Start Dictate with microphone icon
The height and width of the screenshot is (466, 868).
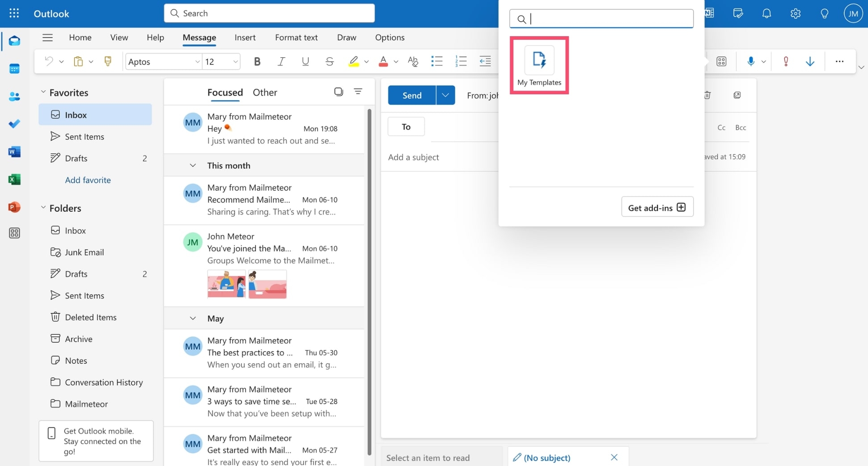click(751, 61)
